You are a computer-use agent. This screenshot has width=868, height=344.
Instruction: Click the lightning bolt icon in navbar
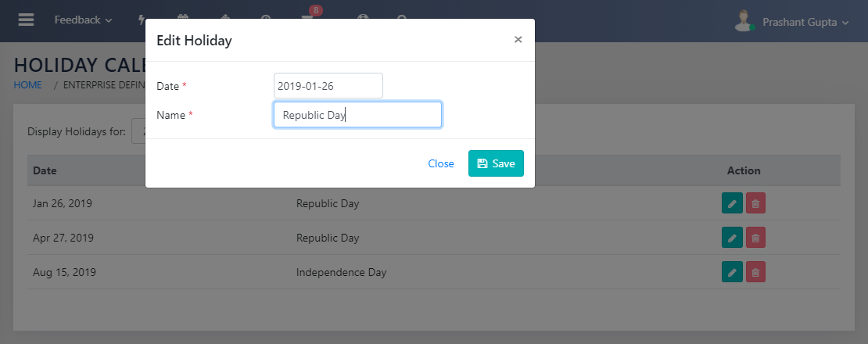click(141, 20)
